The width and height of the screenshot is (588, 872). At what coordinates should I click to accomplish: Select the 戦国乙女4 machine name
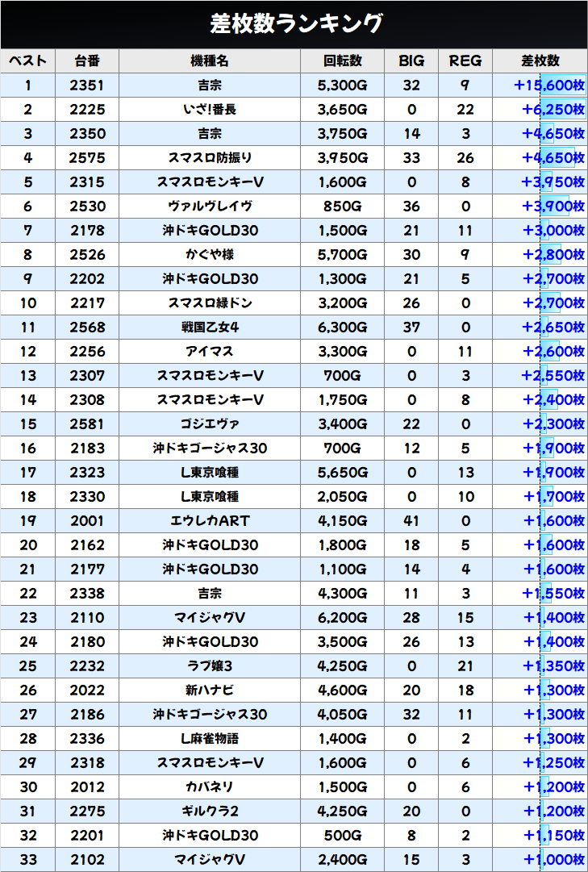coord(210,328)
